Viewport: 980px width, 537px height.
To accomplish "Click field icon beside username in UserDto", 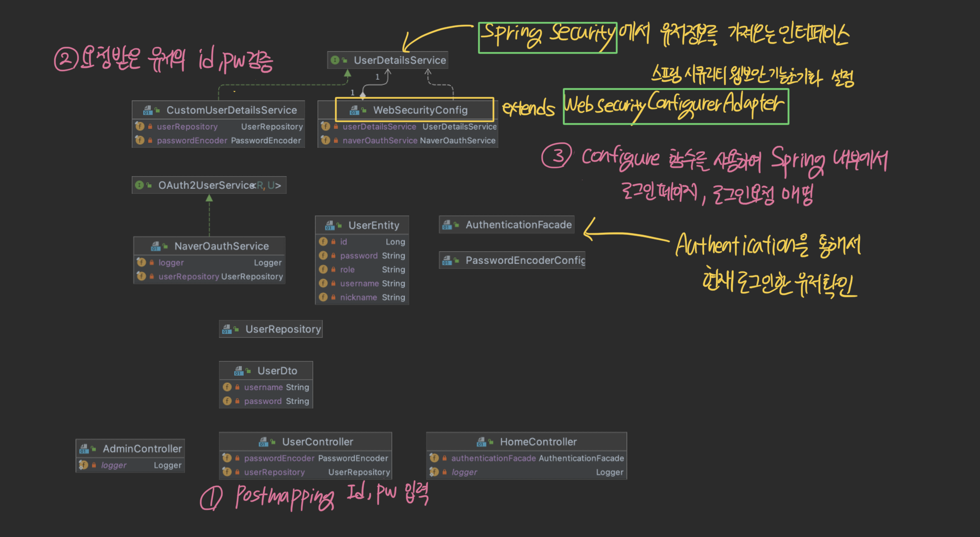I will click(227, 387).
